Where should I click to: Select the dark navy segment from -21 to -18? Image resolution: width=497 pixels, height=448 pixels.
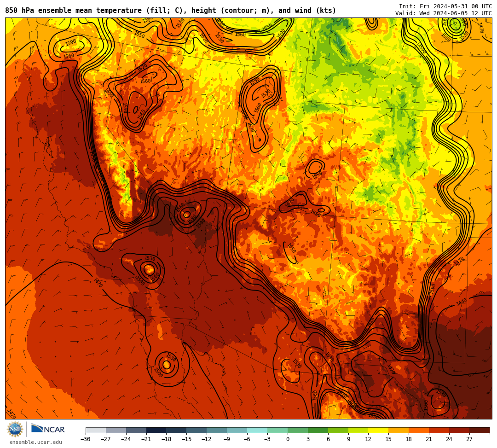(x=156, y=430)
